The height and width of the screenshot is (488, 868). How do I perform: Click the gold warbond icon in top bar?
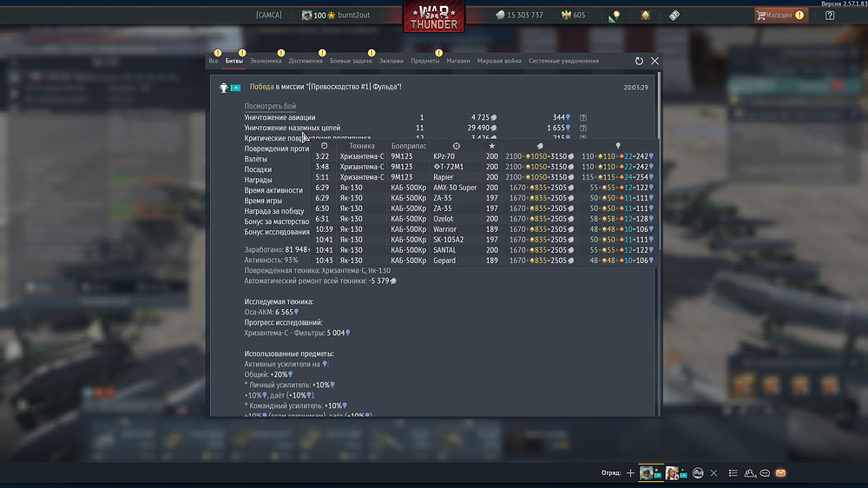pyautogui.click(x=645, y=15)
